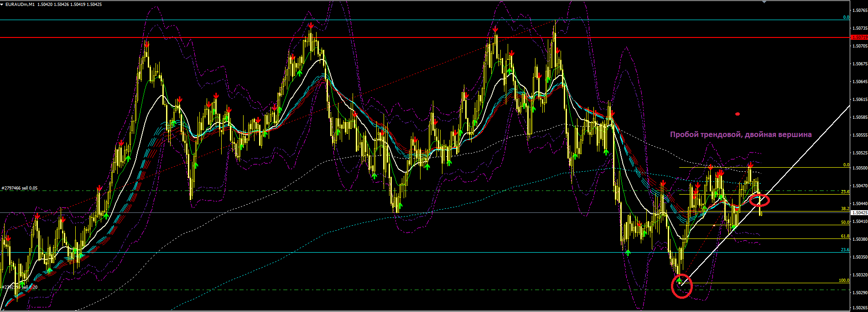Click the cyan 0.0 Fibonacci label at the top
Screen dimensions: 868x312
coord(846,17)
